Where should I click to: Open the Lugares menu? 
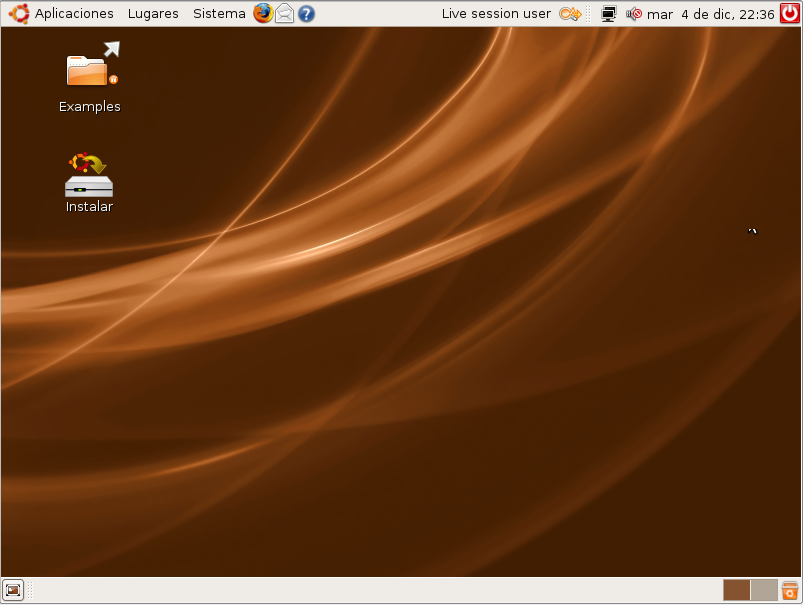pyautogui.click(x=153, y=14)
